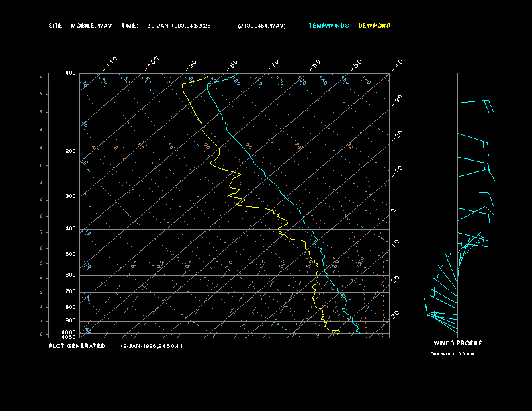Click the '5' altitude tick on the height scale
Screen dimensions: 532x411
[42, 263]
